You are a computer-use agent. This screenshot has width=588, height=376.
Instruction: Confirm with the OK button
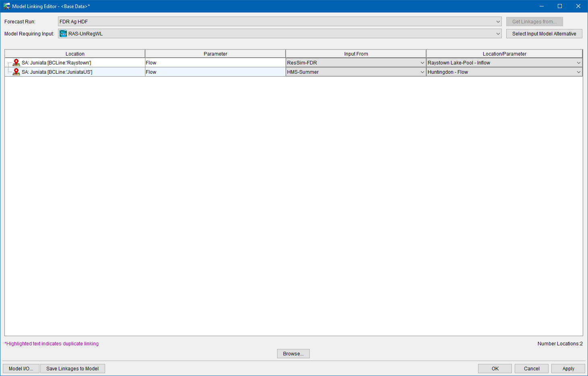495,369
